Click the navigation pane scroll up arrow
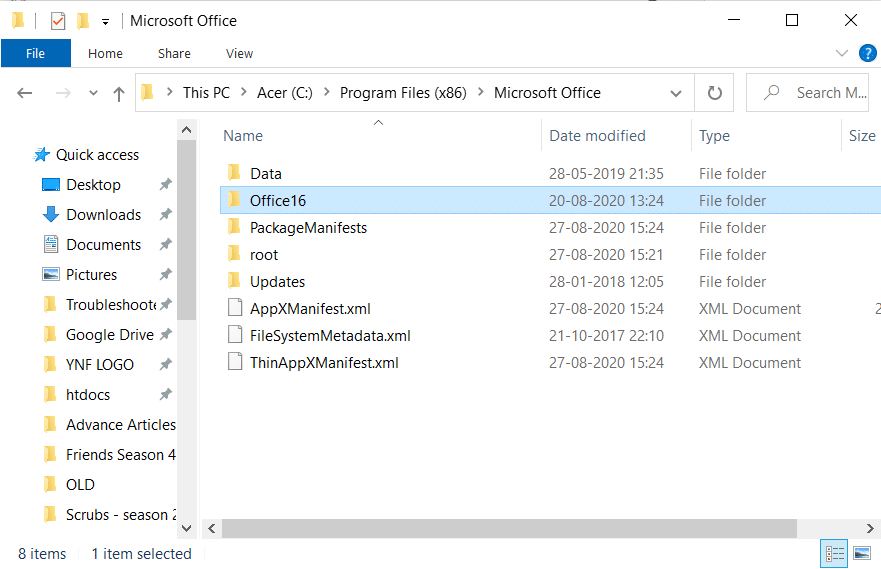Image resolution: width=881 pixels, height=569 pixels. point(187,130)
